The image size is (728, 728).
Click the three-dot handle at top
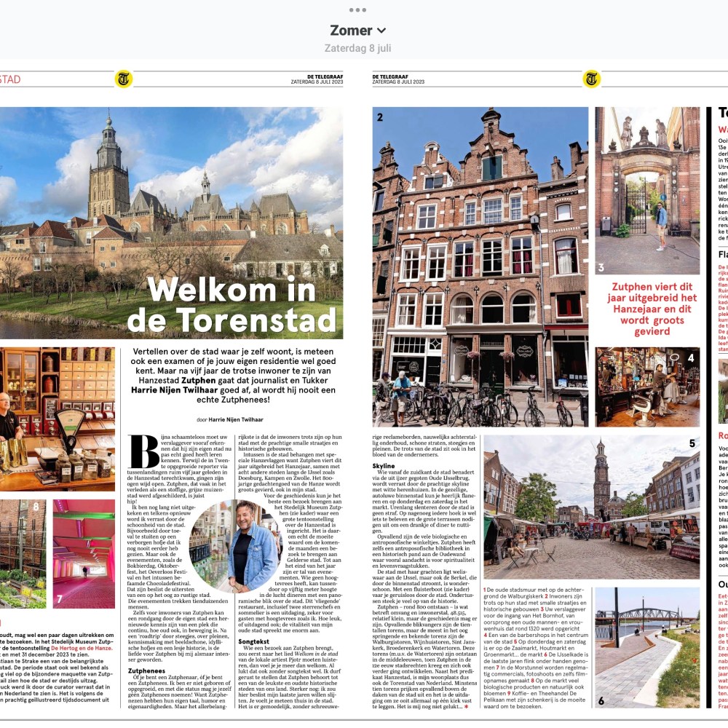(x=357, y=9)
